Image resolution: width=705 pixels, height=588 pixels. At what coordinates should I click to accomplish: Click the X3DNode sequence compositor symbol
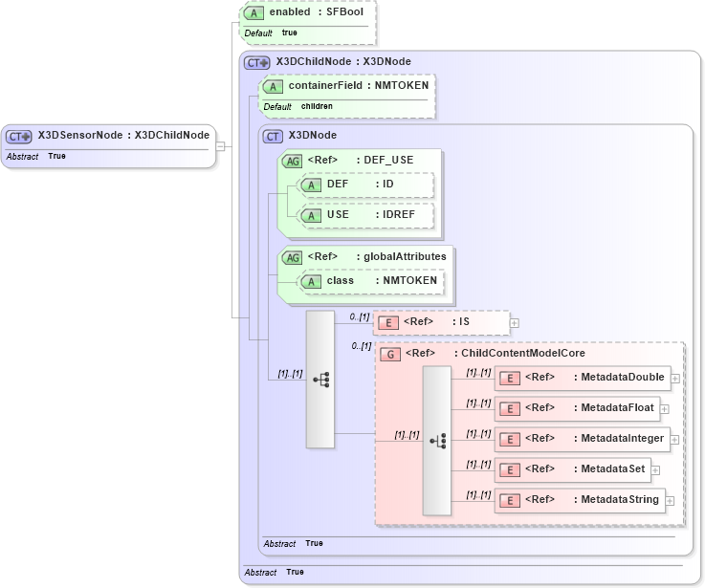[320, 380]
